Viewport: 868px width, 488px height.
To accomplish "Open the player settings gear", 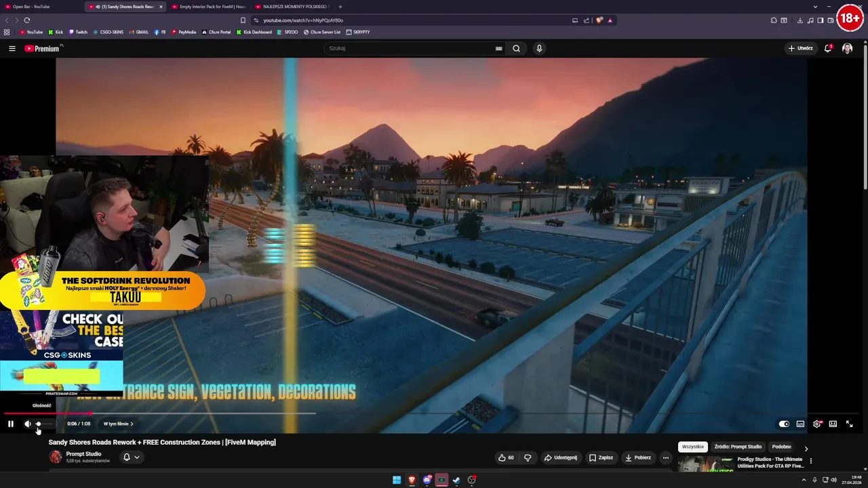I will pos(816,424).
